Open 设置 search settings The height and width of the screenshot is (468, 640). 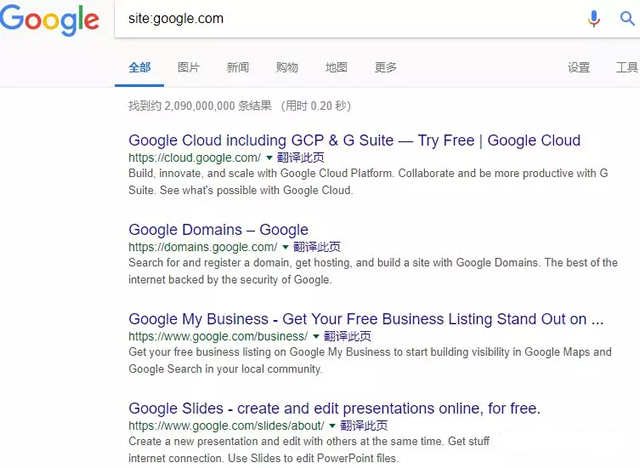579,67
